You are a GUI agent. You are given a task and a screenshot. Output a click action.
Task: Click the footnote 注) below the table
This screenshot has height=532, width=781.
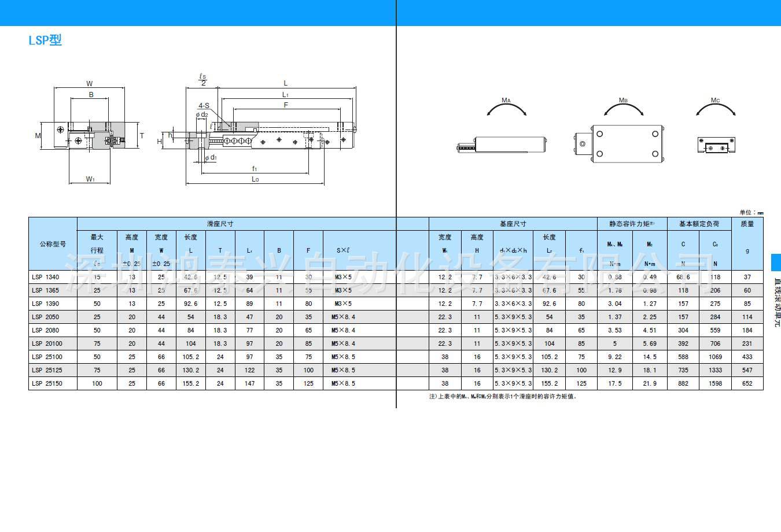click(503, 397)
